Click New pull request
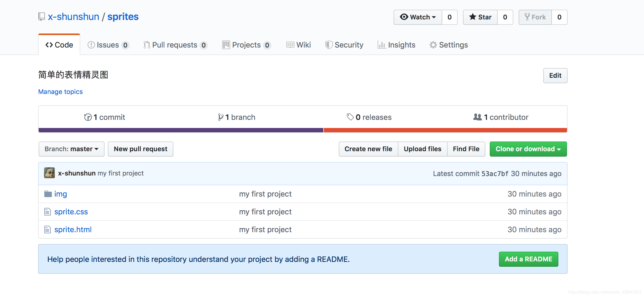 point(140,149)
